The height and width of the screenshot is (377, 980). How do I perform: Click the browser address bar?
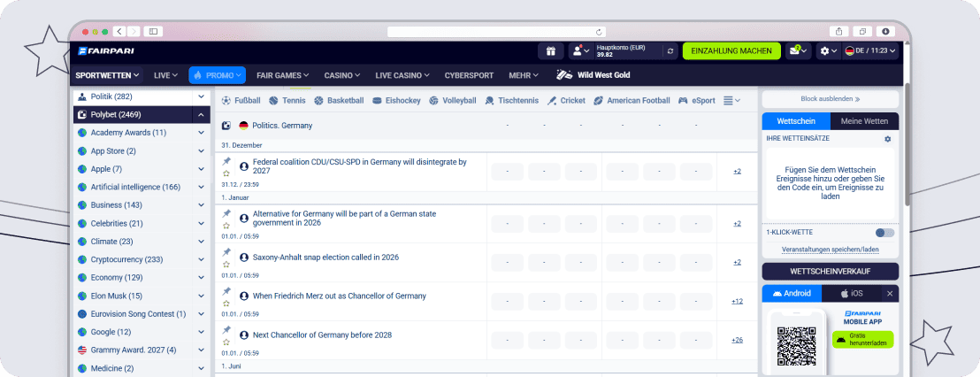(x=497, y=31)
